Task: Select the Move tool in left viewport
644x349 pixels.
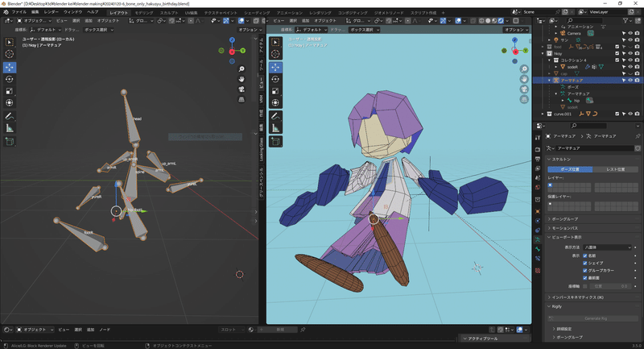Action: tap(10, 67)
